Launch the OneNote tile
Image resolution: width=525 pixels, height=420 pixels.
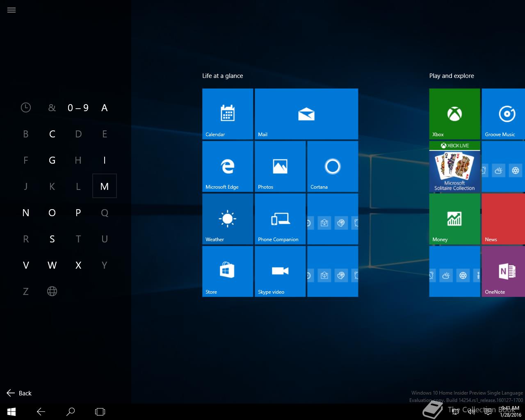[503, 272]
